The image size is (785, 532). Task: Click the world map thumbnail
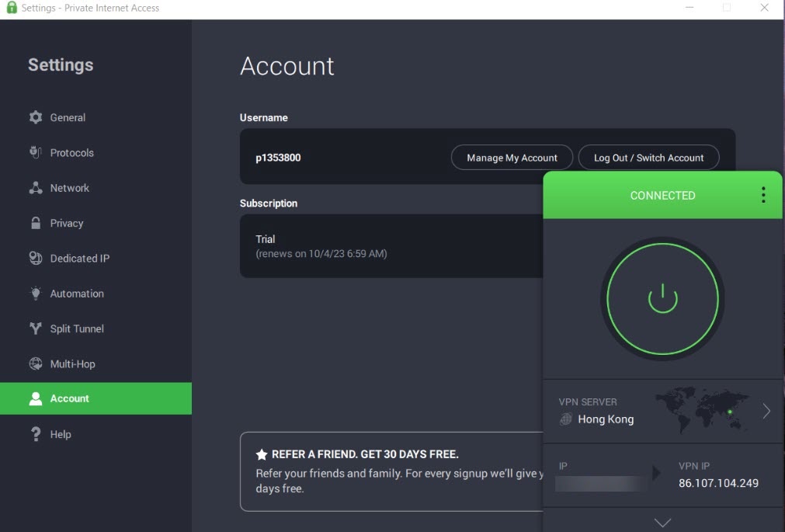point(703,409)
